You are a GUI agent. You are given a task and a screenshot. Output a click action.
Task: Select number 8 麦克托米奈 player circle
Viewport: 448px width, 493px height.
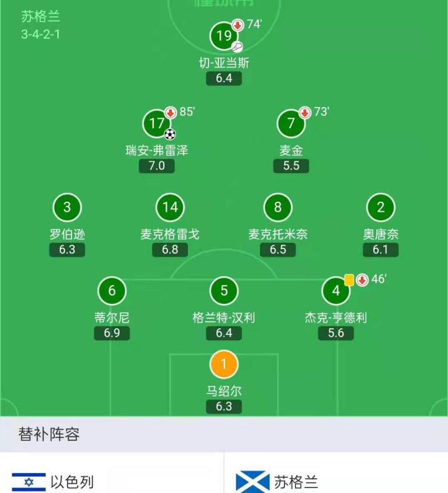[x=278, y=208]
